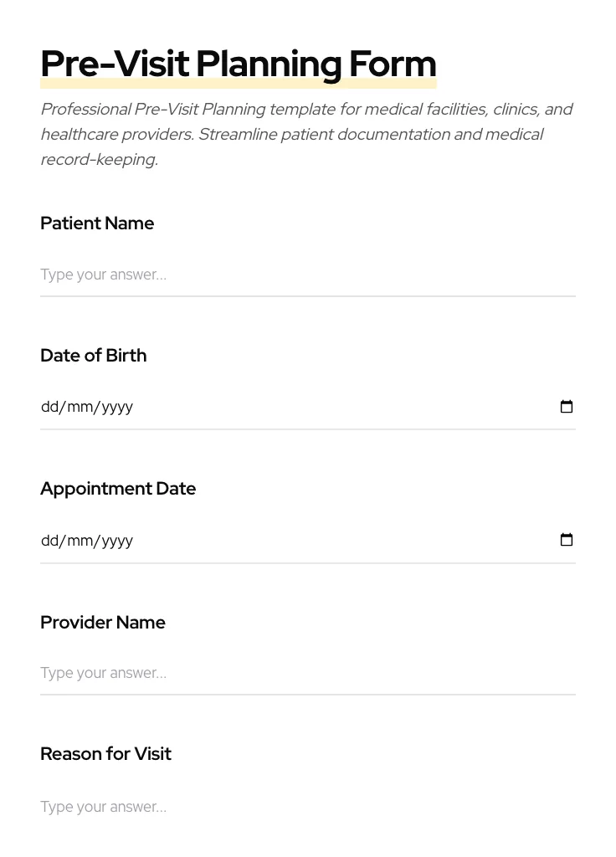This screenshot has height=857, width=616.
Task: Open the Appointment Date calendar picker
Action: 567,540
